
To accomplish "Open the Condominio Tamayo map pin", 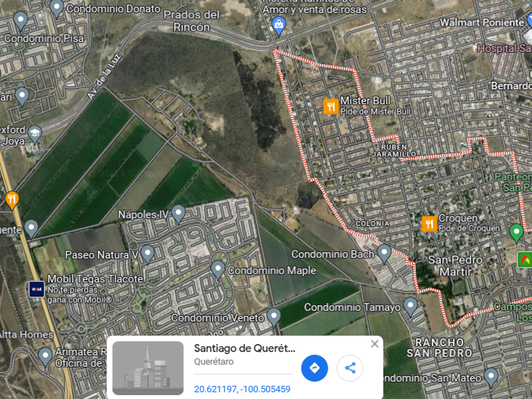I will pos(410,307).
